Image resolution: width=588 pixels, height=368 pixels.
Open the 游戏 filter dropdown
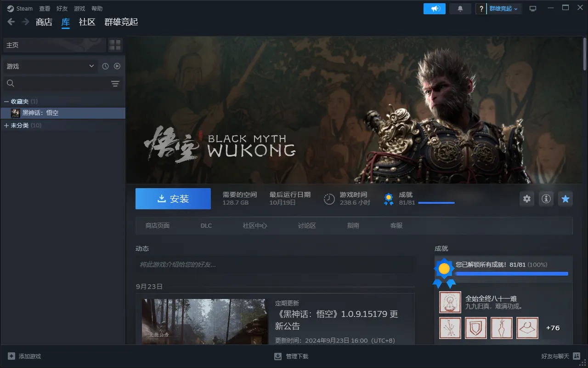(x=50, y=66)
